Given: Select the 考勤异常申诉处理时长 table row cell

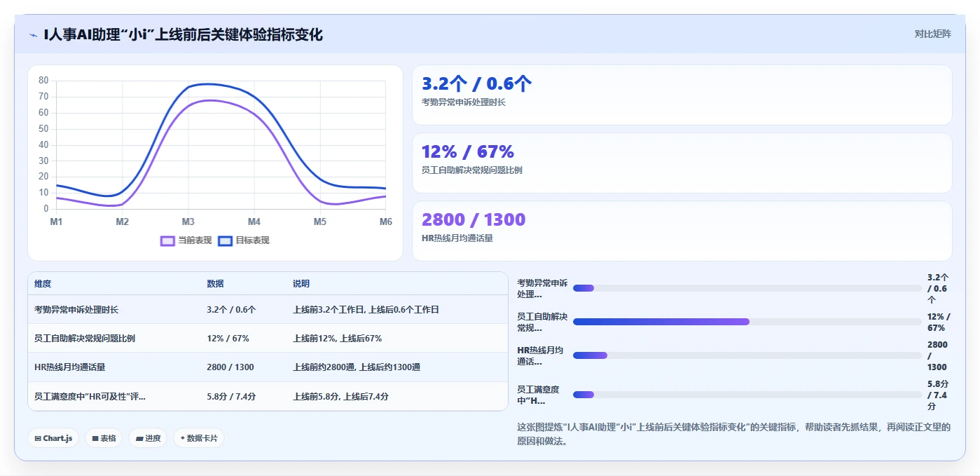Looking at the screenshot, I should pyautogui.click(x=76, y=310).
